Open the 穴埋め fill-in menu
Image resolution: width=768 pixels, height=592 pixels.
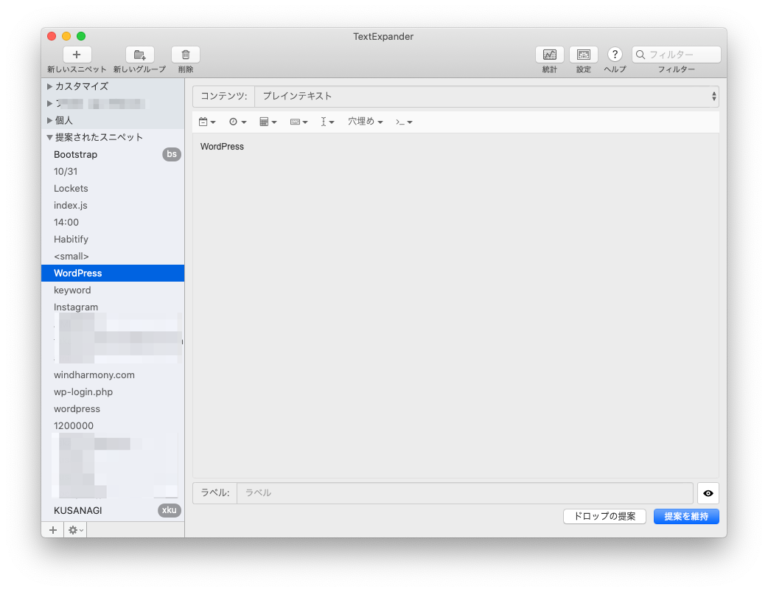tap(365, 122)
